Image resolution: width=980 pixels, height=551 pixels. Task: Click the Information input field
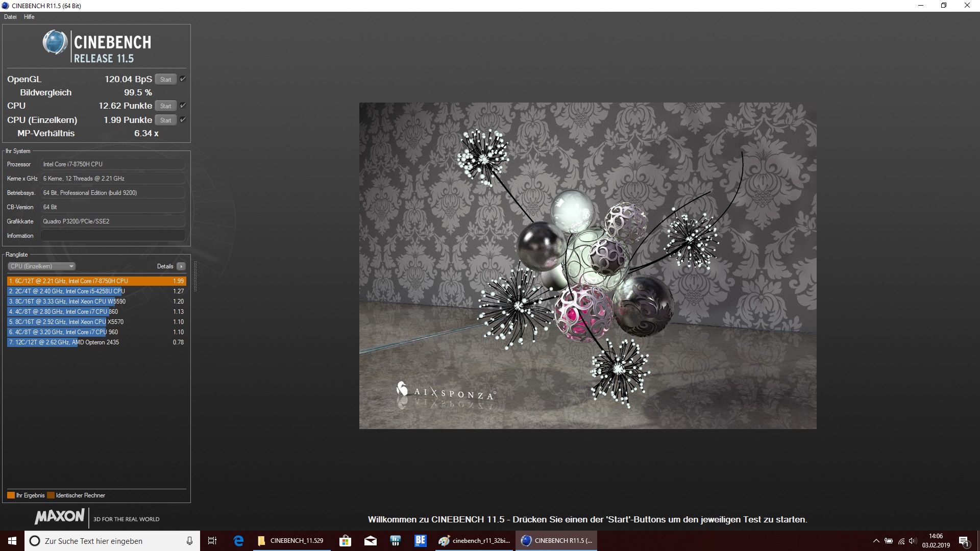(113, 236)
